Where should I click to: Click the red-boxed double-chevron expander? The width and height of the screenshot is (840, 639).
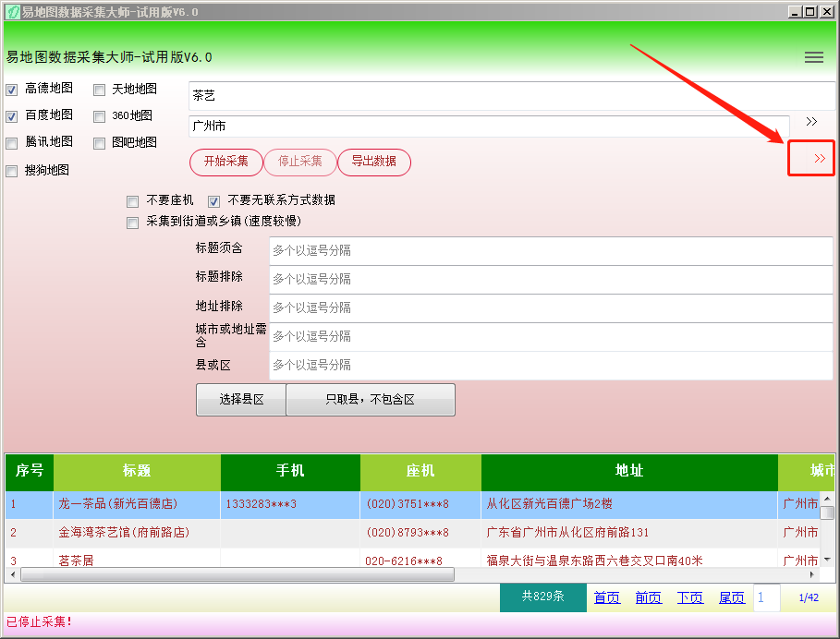[x=819, y=159]
